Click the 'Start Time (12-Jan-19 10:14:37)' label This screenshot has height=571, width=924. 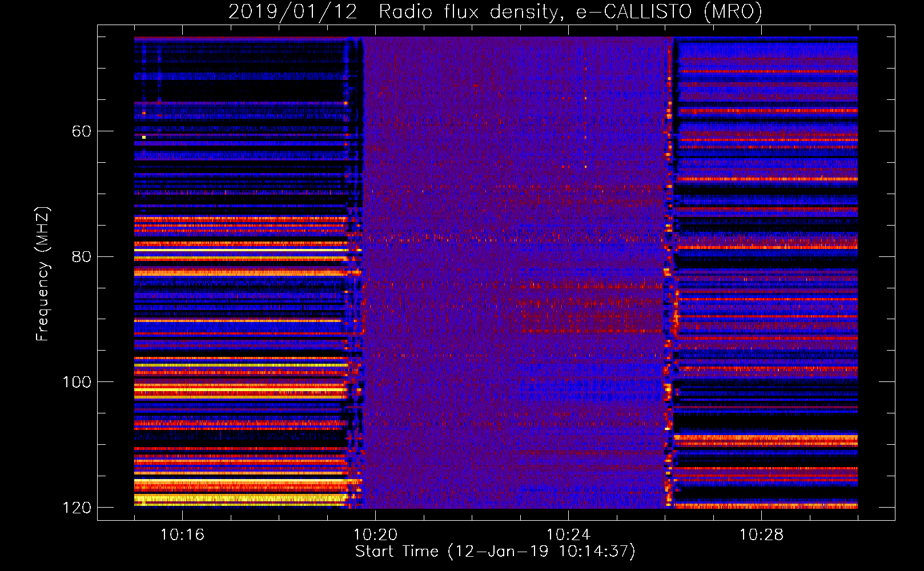coord(495,552)
